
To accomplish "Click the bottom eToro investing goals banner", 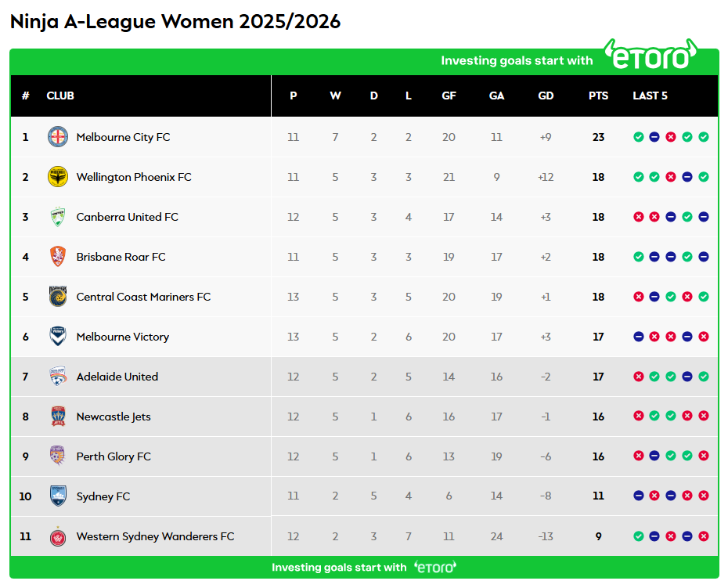I will pos(364,567).
